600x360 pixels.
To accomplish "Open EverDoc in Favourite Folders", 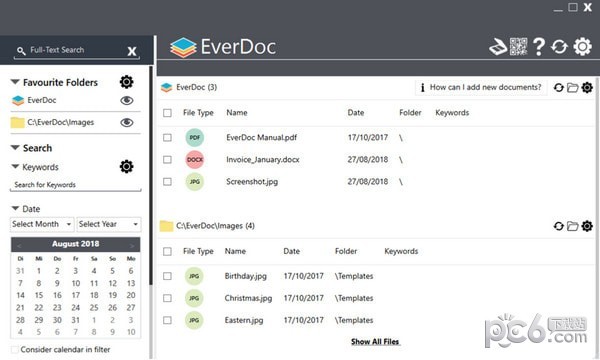I will coord(42,100).
